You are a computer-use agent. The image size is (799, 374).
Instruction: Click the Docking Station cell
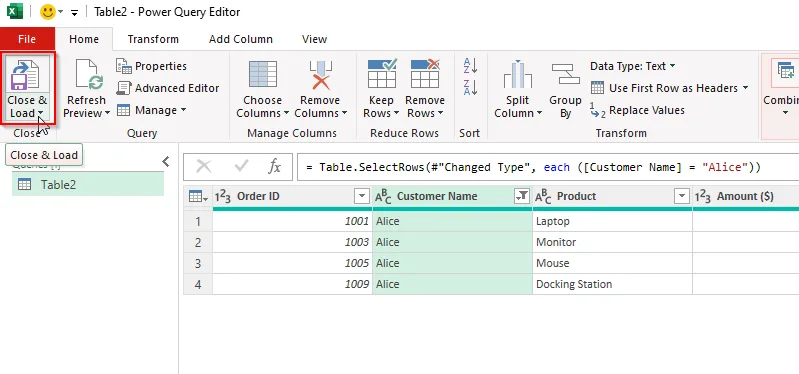(612, 284)
